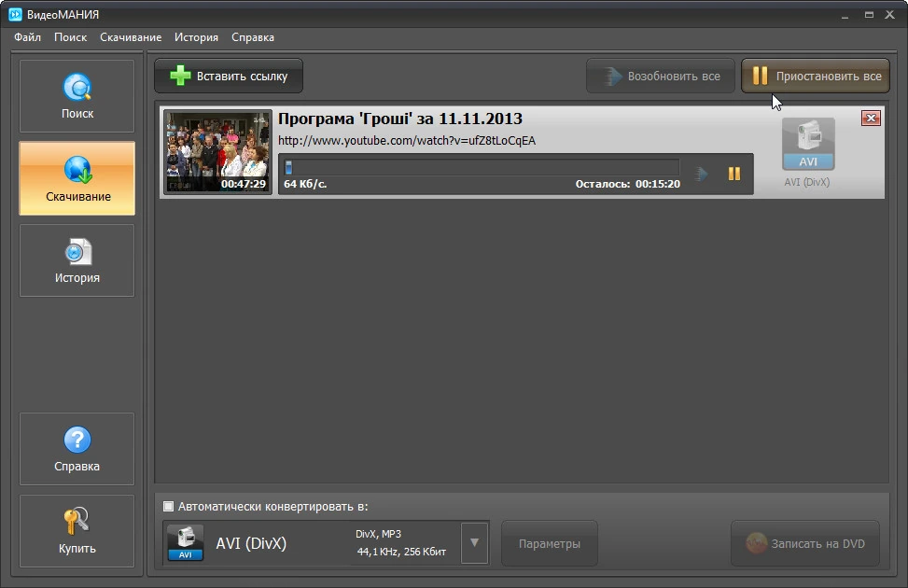Select the Скачивание downloads sidebar icon
908x588 pixels.
click(77, 170)
